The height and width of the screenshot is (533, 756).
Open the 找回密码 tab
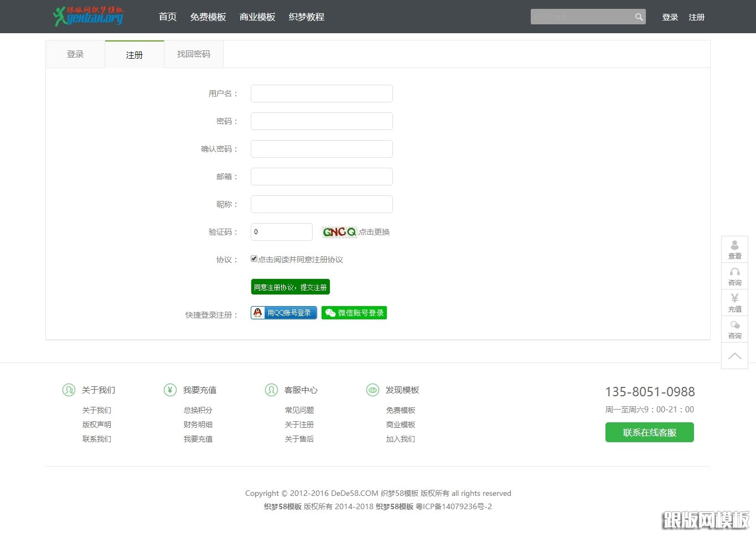tap(193, 54)
